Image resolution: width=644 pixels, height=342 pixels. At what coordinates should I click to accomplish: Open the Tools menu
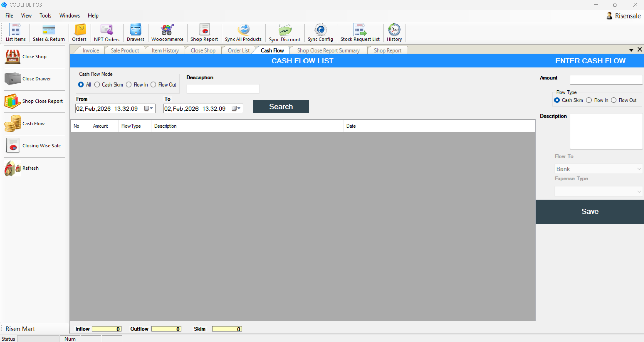point(45,15)
